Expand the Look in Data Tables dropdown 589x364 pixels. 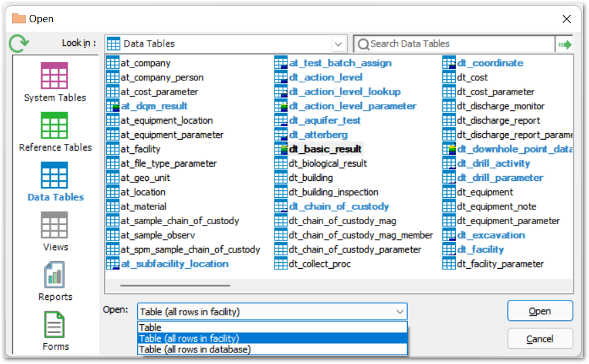(x=338, y=44)
